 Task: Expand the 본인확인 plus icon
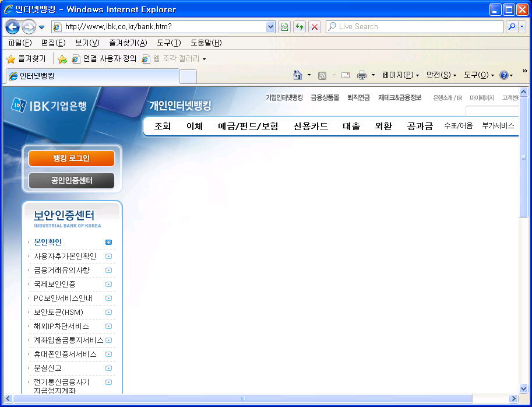point(108,243)
